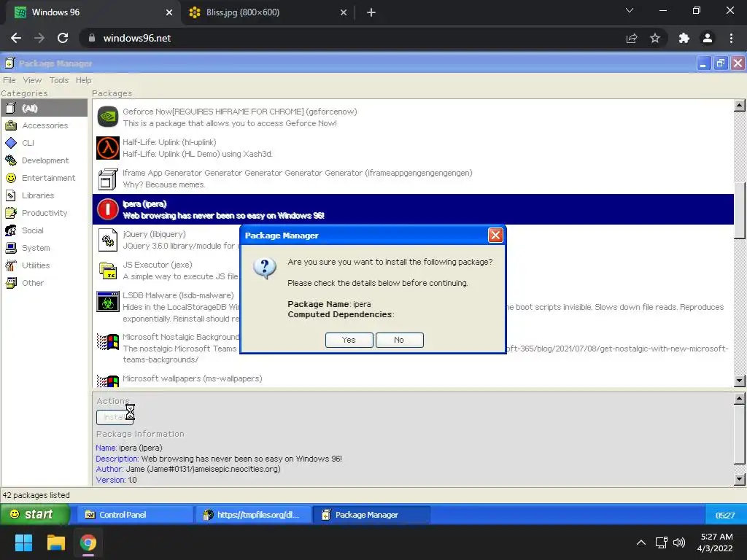Pick the System category computer icon
747x560 pixels.
tap(10, 248)
